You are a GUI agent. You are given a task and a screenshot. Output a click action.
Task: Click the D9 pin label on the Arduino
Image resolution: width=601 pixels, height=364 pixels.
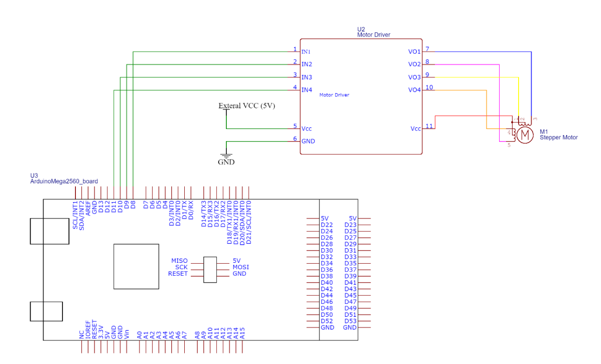point(126,205)
